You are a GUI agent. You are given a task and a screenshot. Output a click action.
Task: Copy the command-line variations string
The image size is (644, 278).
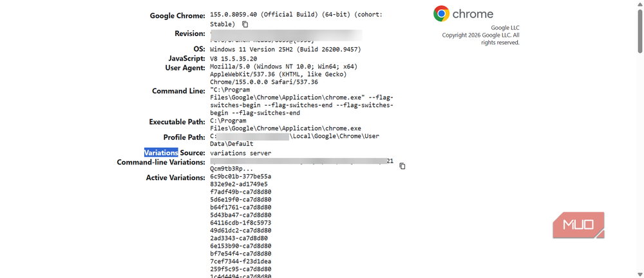tap(402, 166)
